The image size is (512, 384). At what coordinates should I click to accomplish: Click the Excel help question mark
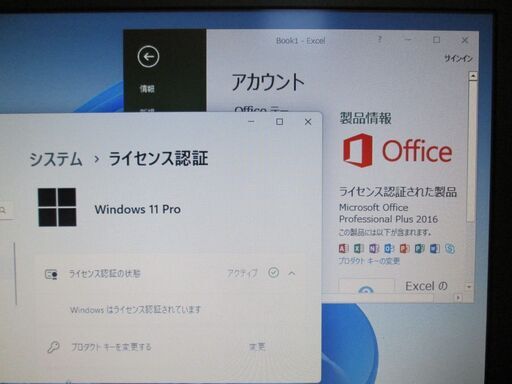coord(379,40)
